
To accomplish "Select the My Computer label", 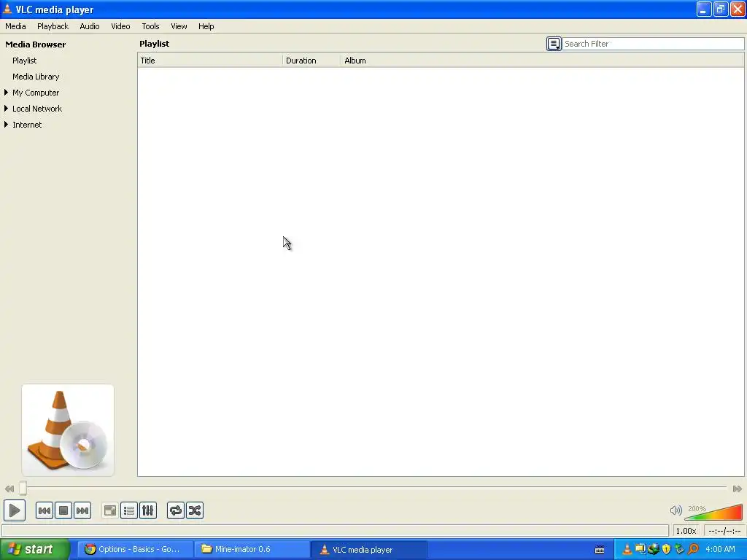I will [x=36, y=93].
